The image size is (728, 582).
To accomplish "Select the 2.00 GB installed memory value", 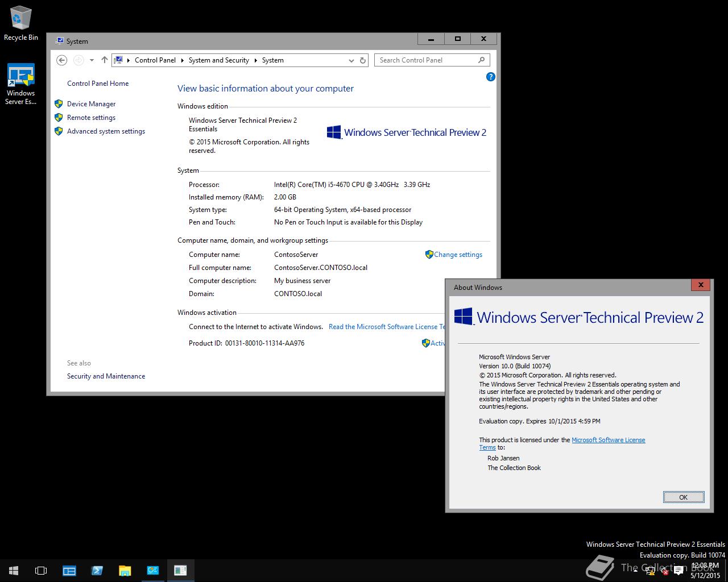I will point(285,197).
